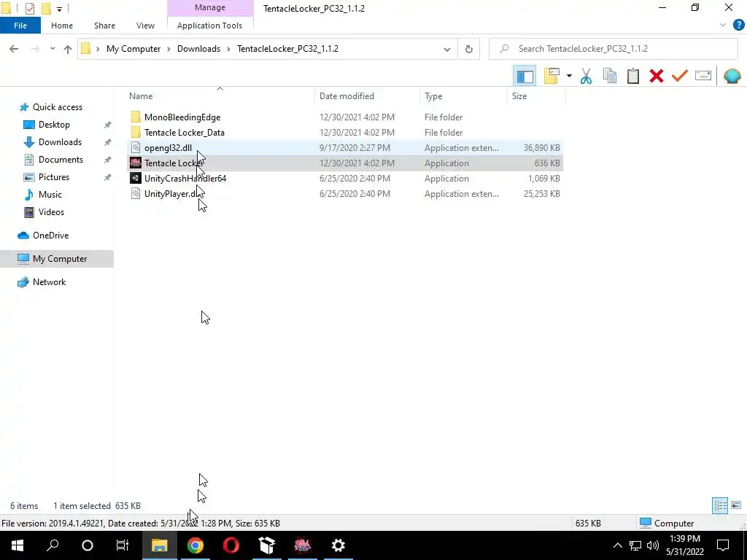Viewport: 747px width, 560px height.
Task: Click the checkmark Properties icon in title bar
Action: (29, 9)
